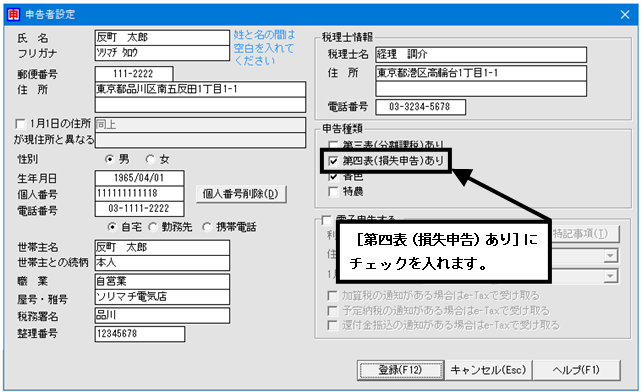The image size is (642, 392).
Task: Click the 税理士 住所 second empty line
Action: [x=481, y=88]
